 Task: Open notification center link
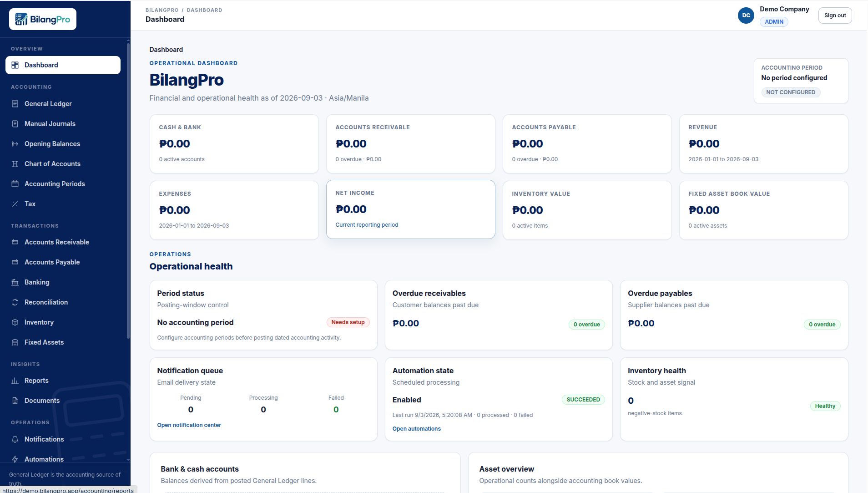click(x=189, y=425)
